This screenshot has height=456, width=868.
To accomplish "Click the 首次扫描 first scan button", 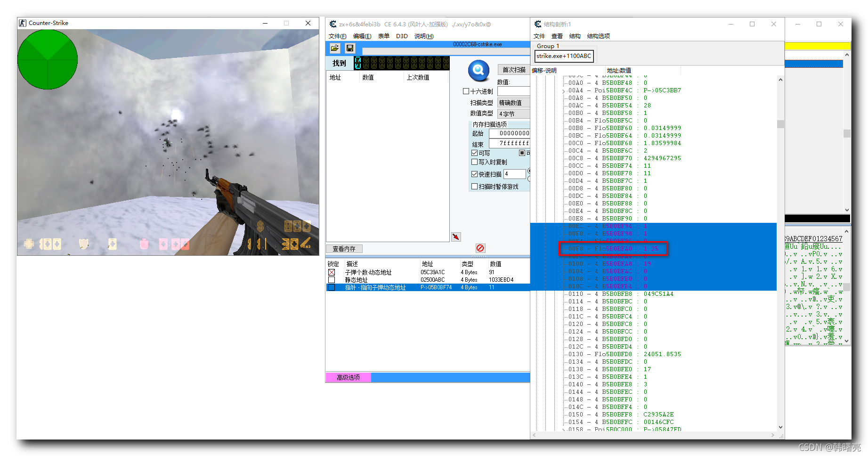I will tap(514, 70).
